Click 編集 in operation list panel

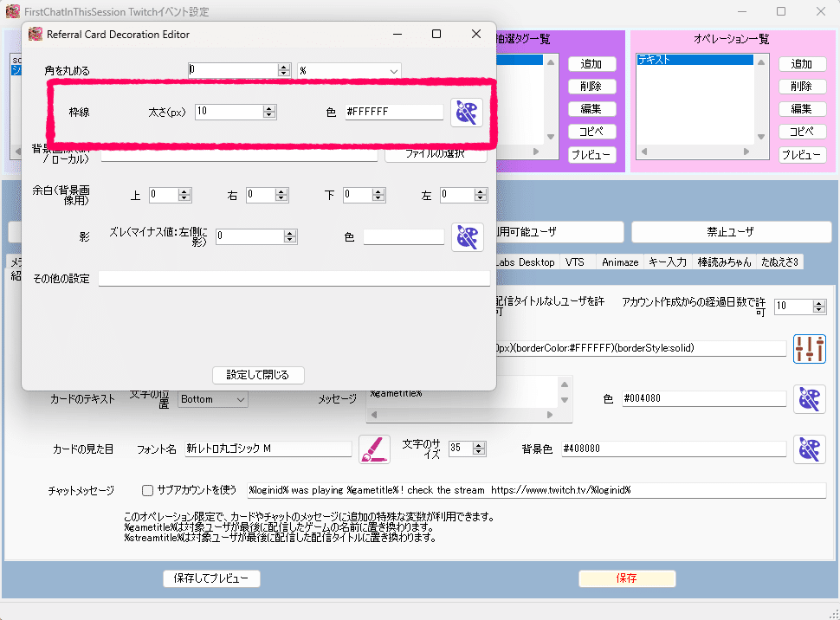tap(802, 109)
